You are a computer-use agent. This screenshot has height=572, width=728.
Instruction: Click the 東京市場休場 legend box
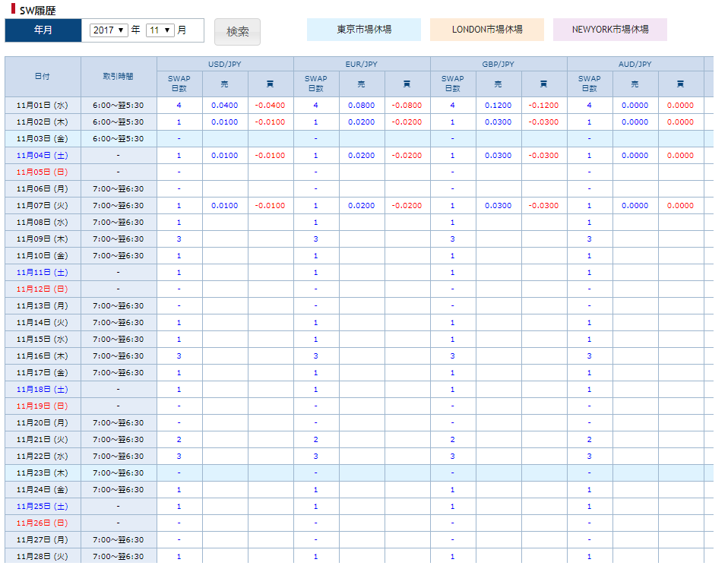364,30
